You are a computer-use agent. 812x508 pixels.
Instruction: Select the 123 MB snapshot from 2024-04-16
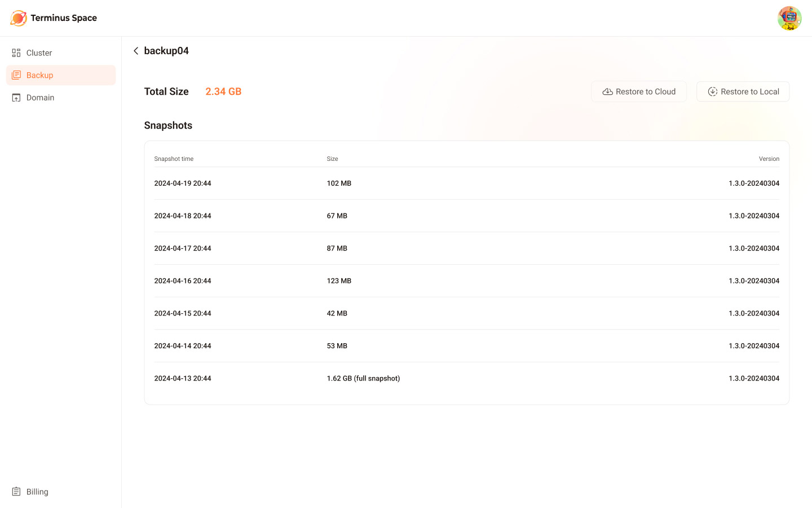click(x=466, y=281)
